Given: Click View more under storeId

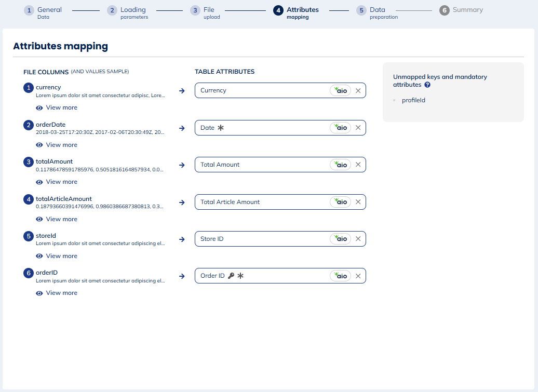Looking at the screenshot, I should (x=57, y=256).
